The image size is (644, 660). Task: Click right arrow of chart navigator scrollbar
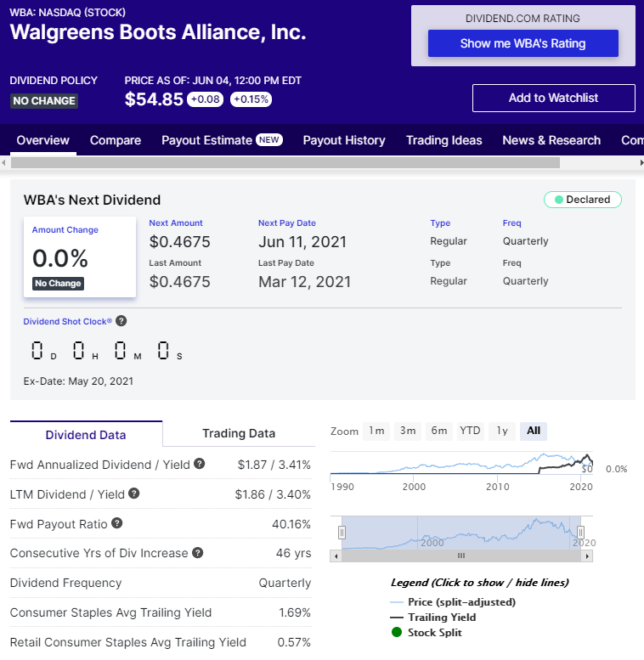[x=587, y=556]
